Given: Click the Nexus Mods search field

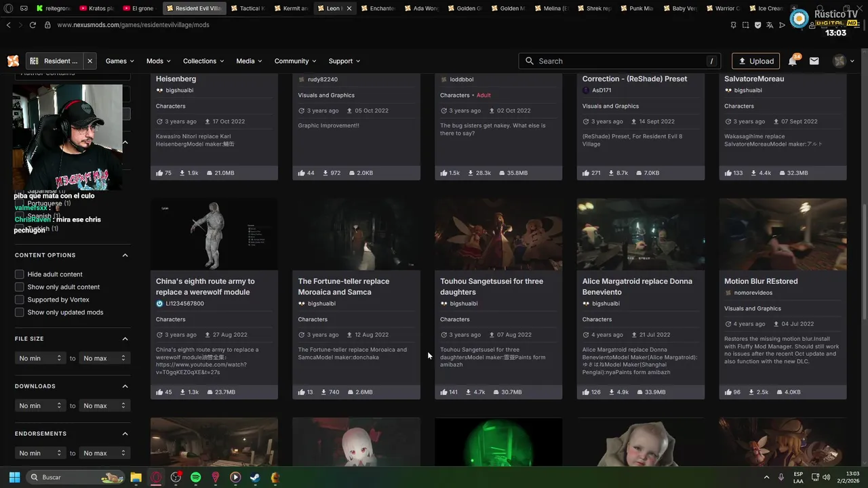Looking at the screenshot, I should pos(618,61).
